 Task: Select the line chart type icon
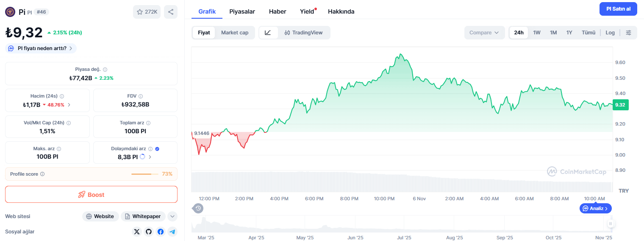268,33
